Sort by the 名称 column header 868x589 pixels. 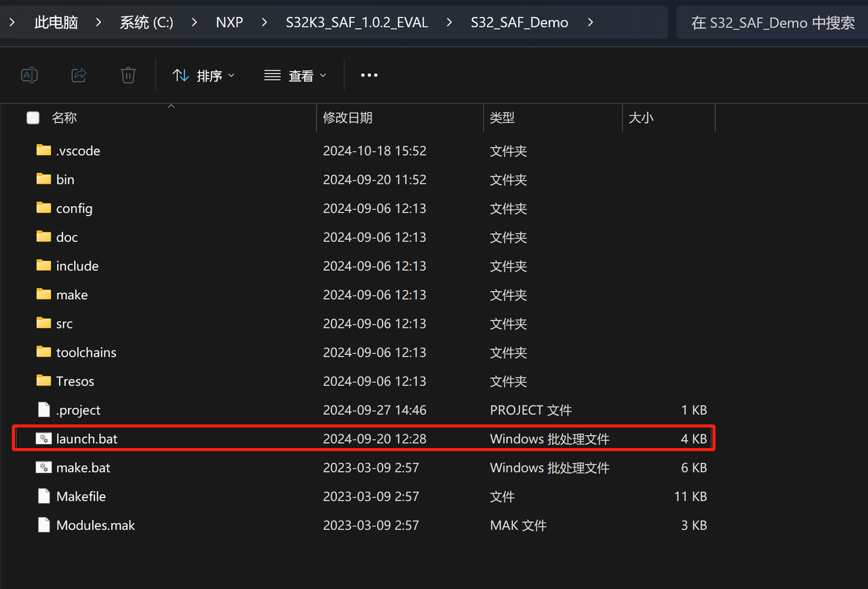click(64, 118)
